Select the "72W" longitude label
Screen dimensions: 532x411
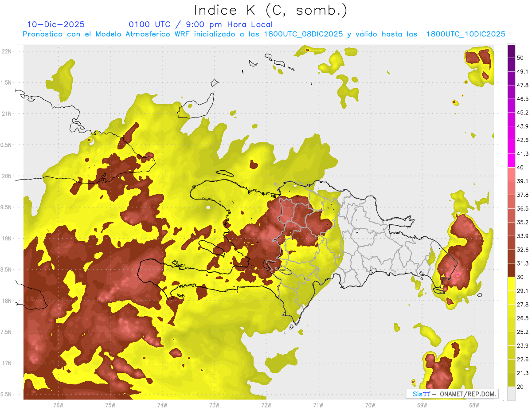coord(266,405)
